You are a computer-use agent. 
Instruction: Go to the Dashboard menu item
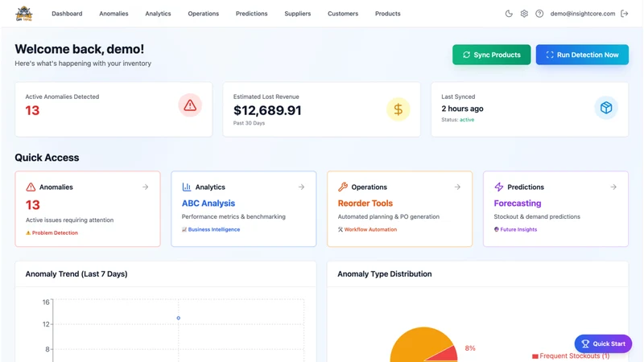tap(67, 14)
